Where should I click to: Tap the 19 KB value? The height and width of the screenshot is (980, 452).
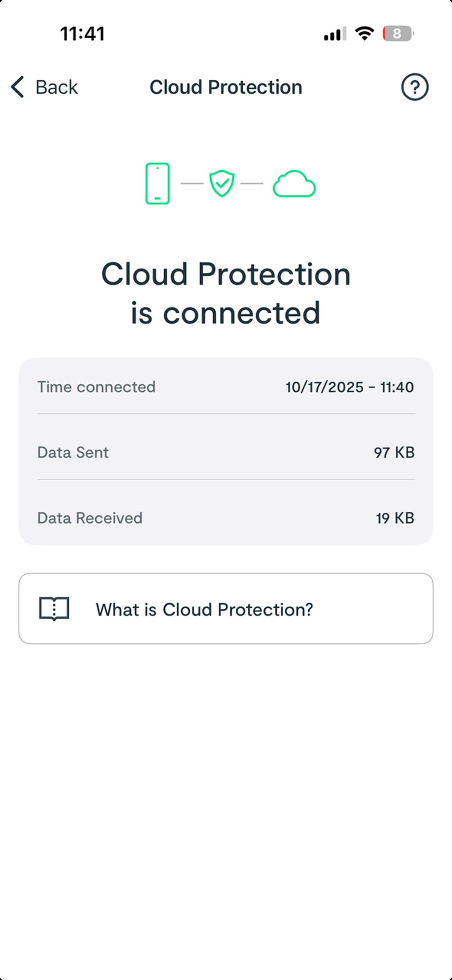click(x=395, y=518)
